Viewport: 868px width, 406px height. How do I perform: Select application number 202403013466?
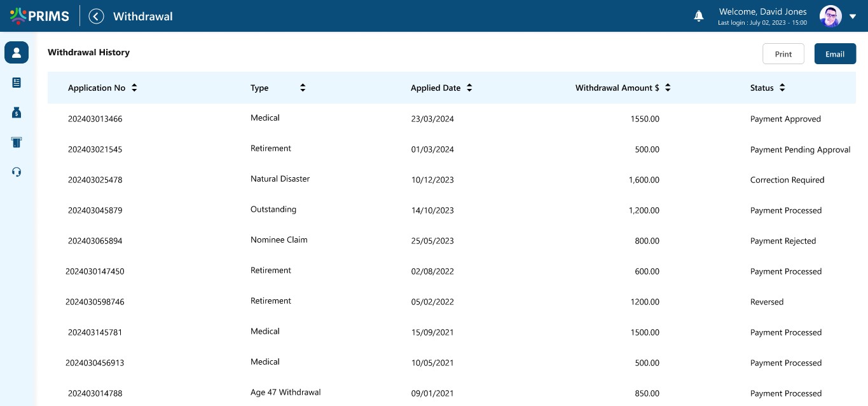pos(95,119)
